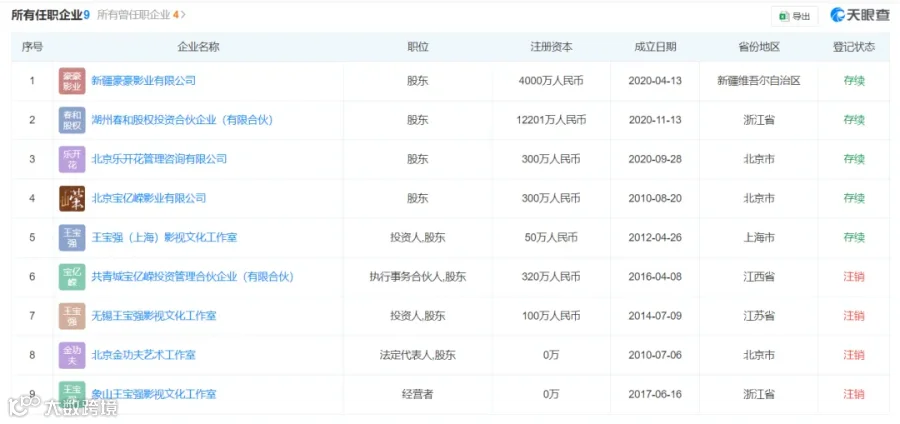
Task: Click 注销 status for 共青城宝亿嵘
Action: [854, 277]
